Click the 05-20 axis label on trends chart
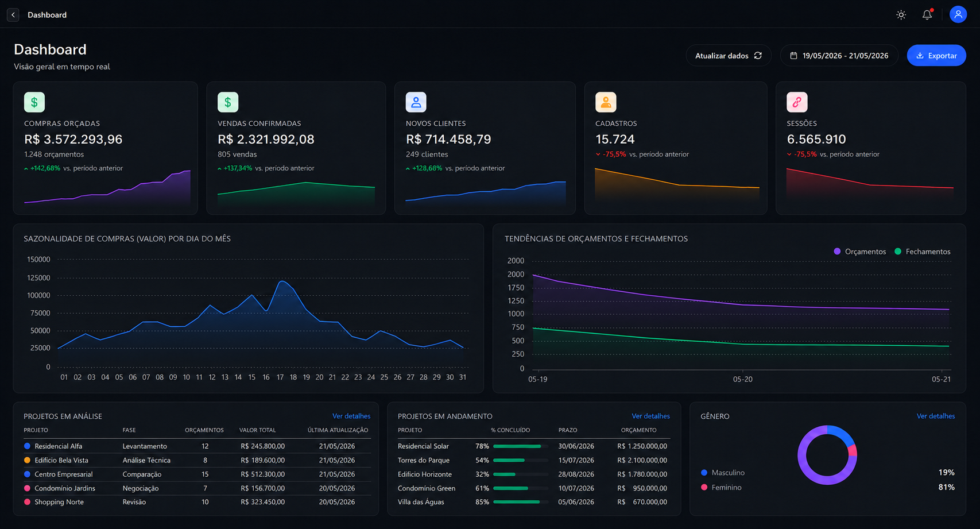Screen dimensions: 980x529 pos(742,379)
